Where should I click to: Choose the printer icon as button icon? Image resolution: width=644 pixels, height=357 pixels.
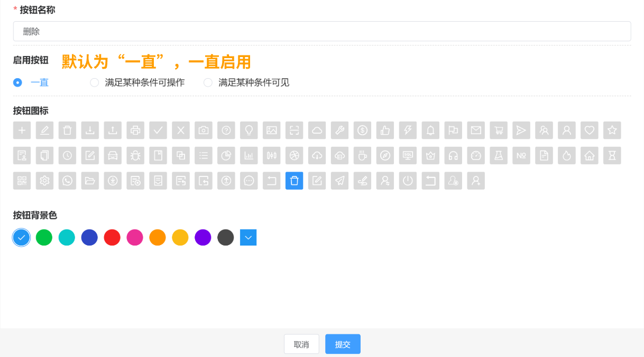coord(135,130)
